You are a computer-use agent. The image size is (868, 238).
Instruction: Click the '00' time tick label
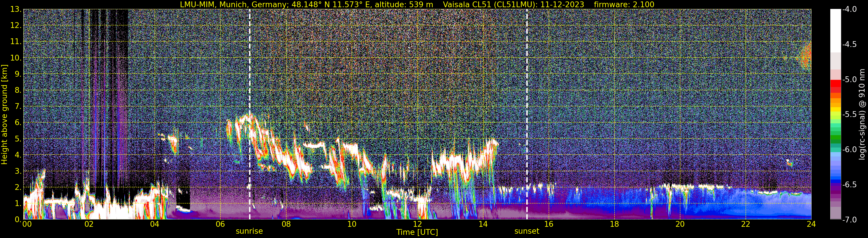click(27, 224)
